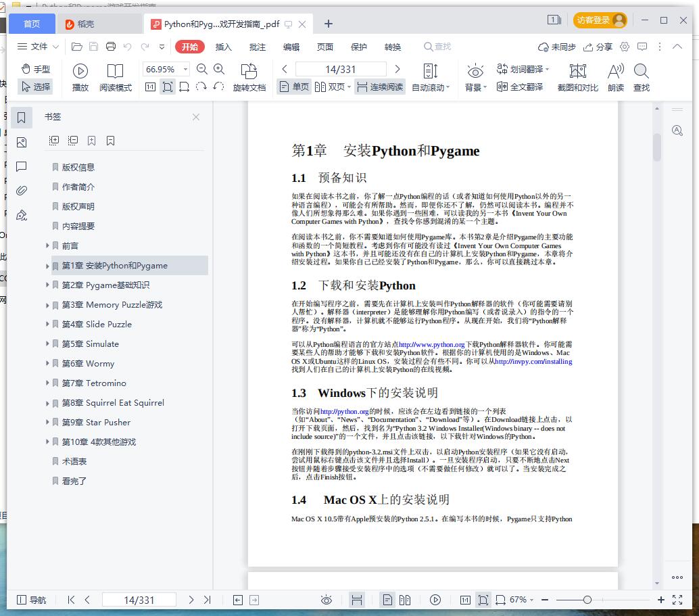Image resolution: width=699 pixels, height=616 pixels.
Task: Expand all bookmarks
Action: (x=53, y=141)
